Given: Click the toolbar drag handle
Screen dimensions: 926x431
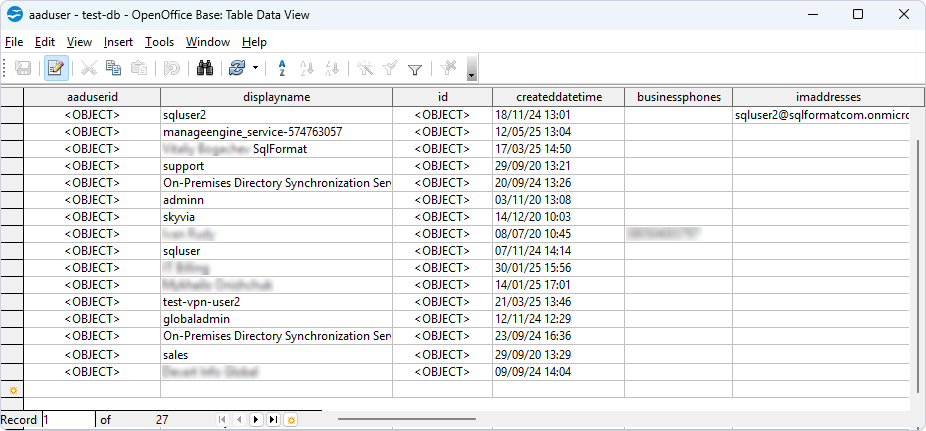Looking at the screenshot, I should [x=5, y=68].
